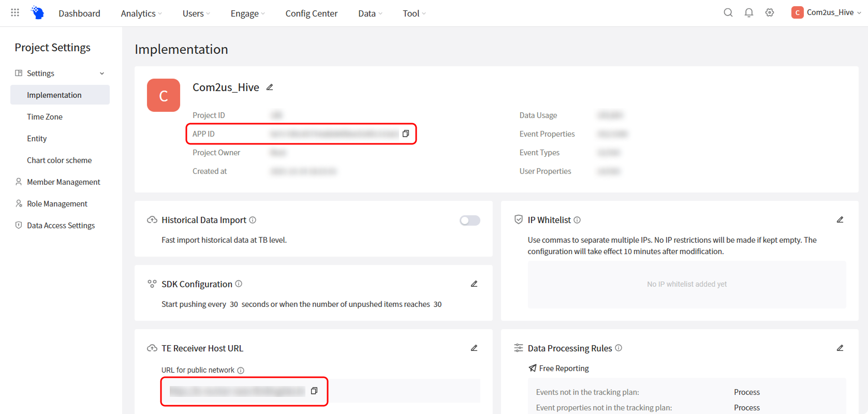Copy the APP ID value
This screenshot has width=868, height=414.
pos(406,134)
